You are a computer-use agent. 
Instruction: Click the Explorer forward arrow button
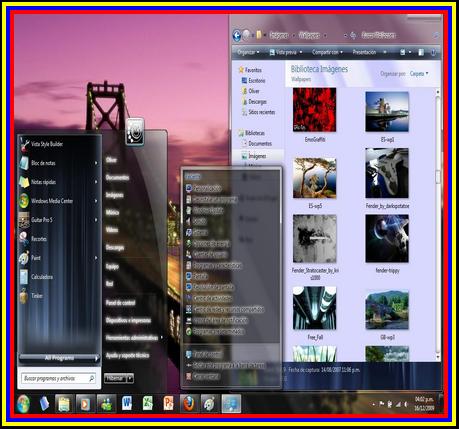point(246,35)
